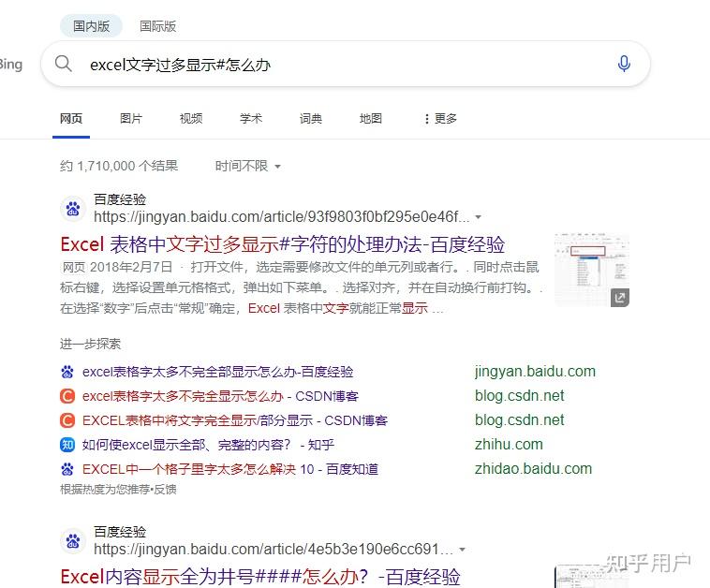710x588 pixels.
Task: Open link 'excel表格字太多不完全部显示怎么办-百度经验'
Action: click(218, 372)
